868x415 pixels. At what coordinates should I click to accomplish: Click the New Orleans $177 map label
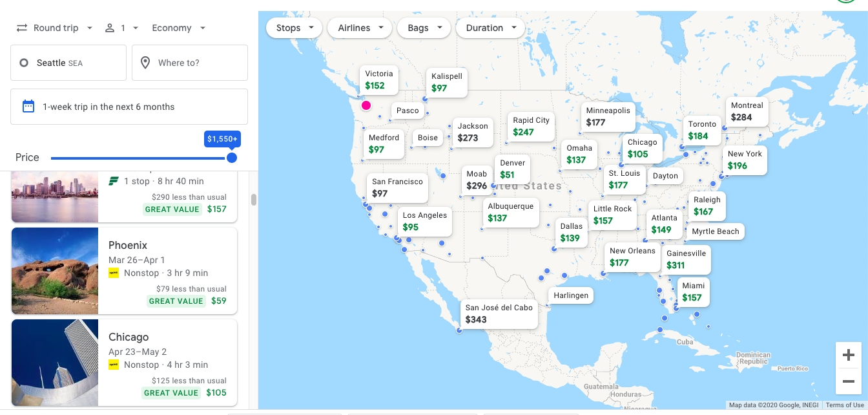632,257
